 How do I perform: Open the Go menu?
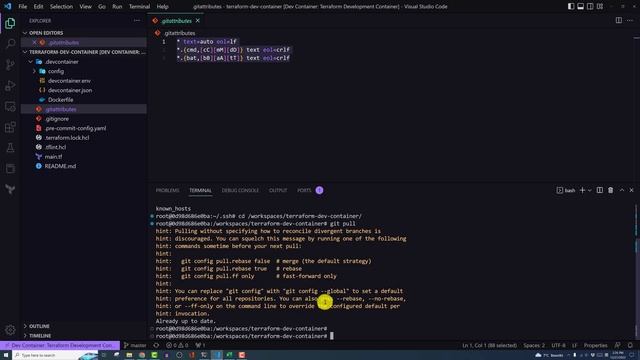(102, 7)
